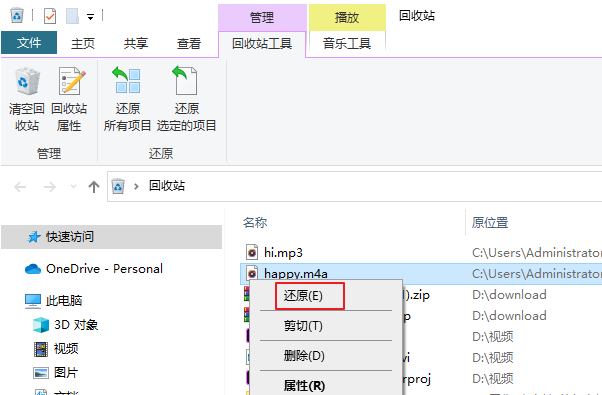Click the Recycle Bin icon in title bar
602x395 pixels.
[17, 16]
